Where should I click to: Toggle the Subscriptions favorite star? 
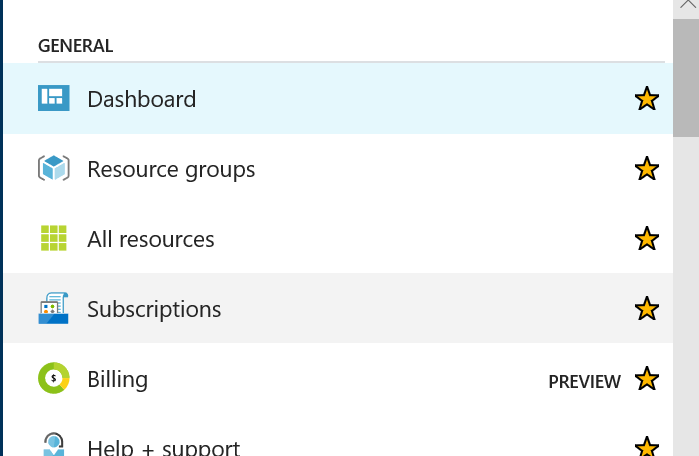point(646,308)
